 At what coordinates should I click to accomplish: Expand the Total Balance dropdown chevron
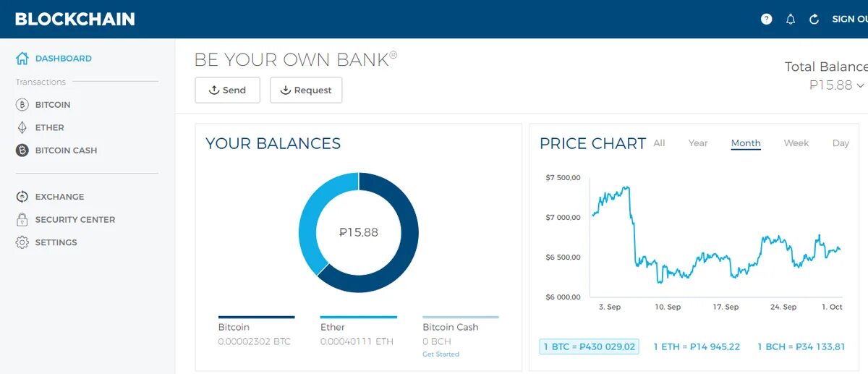pos(860,85)
